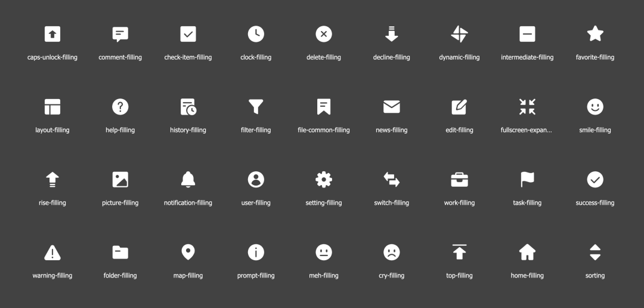The width and height of the screenshot is (644, 308).
Task: Pick the history-filling icon
Action: (x=188, y=106)
